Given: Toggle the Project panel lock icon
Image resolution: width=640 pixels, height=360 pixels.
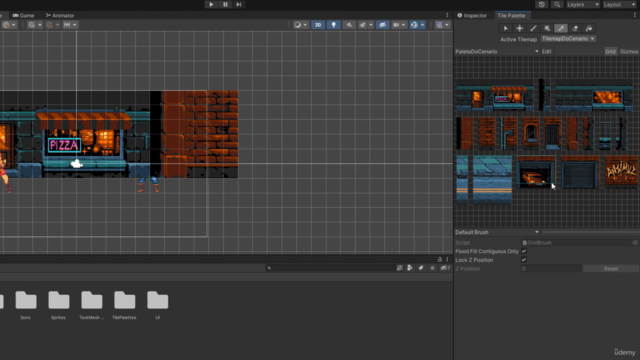Looking at the screenshot, I should click(x=440, y=259).
